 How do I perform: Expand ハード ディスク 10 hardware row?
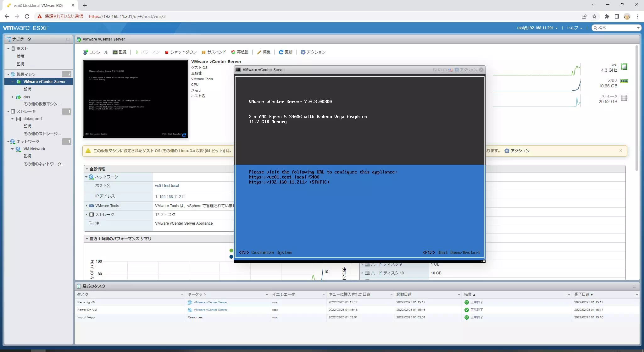tap(362, 273)
